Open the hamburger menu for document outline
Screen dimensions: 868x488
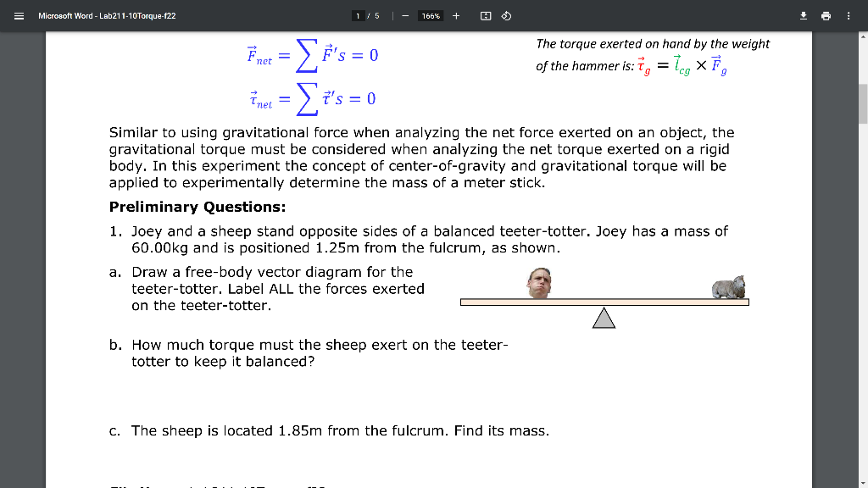tap(19, 15)
